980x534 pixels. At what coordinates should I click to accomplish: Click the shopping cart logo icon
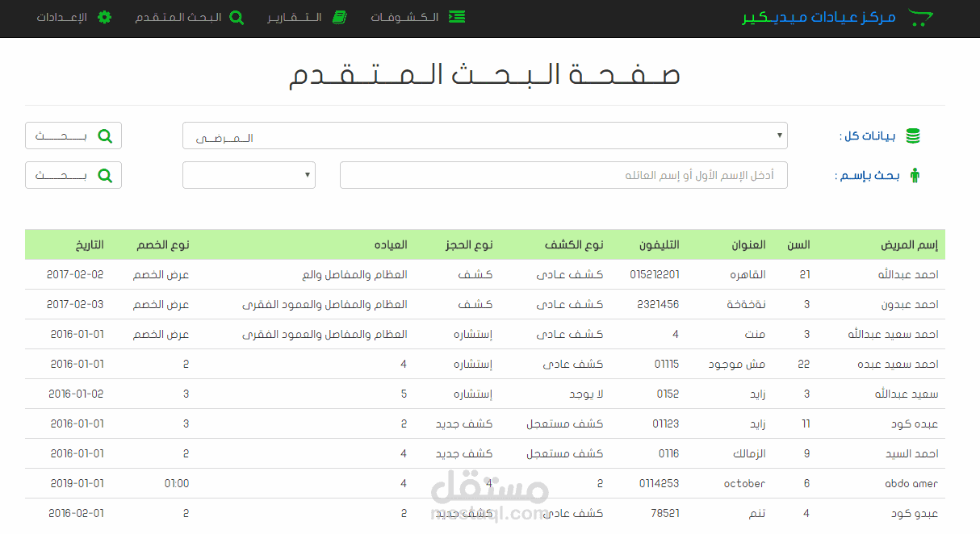point(920,18)
